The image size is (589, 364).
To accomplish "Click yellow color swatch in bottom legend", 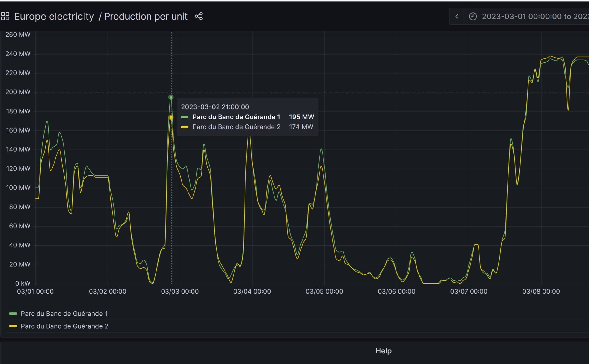I will 13,326.
